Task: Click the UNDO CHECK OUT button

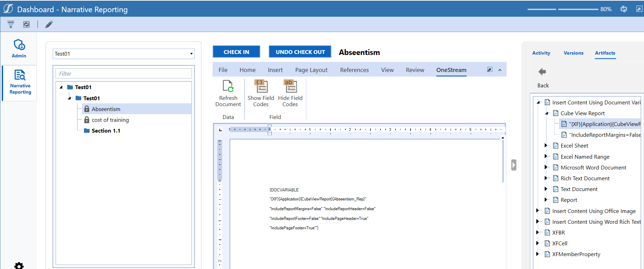Action: click(300, 52)
